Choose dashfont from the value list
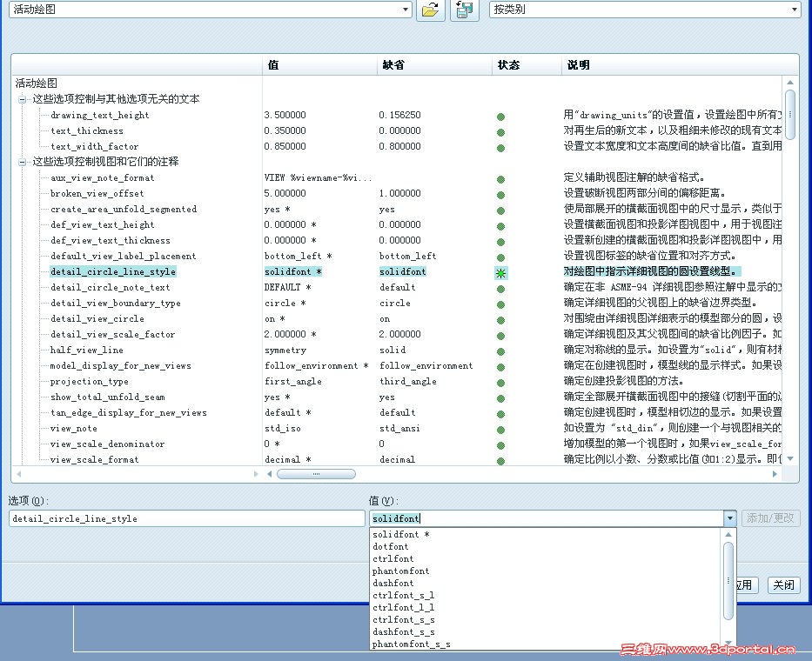Image resolution: width=812 pixels, height=661 pixels. click(393, 583)
